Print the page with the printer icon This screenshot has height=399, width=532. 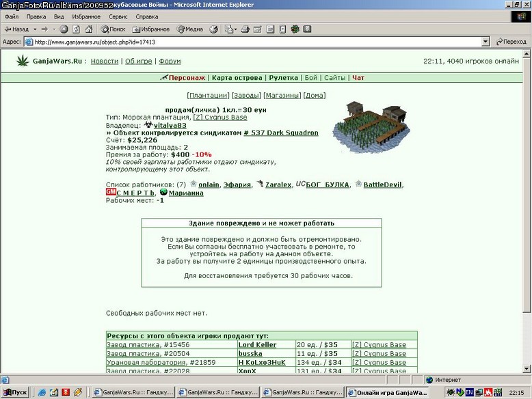(245, 29)
